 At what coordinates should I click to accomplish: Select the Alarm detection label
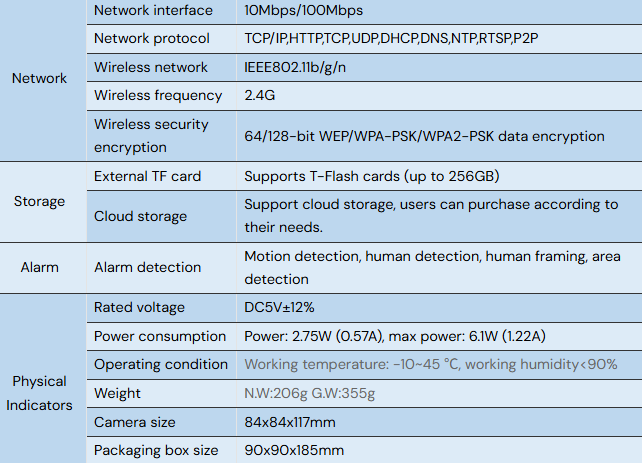147,267
